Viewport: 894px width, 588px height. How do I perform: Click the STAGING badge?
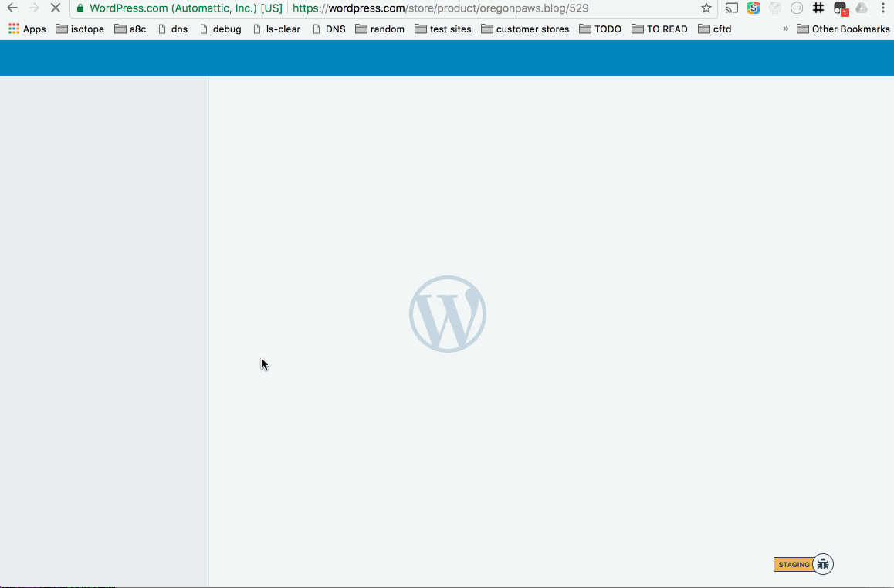[x=793, y=565]
